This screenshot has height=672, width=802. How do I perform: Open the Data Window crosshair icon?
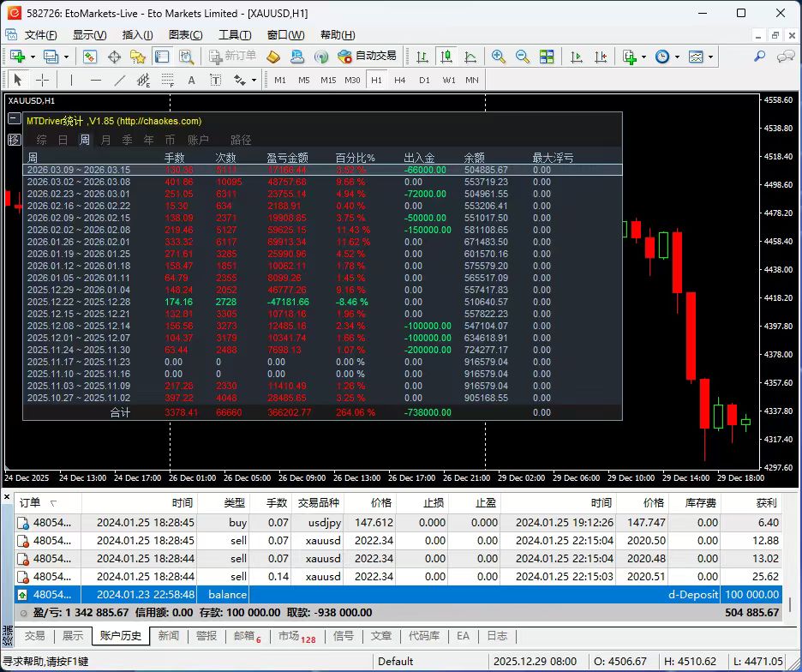114,57
